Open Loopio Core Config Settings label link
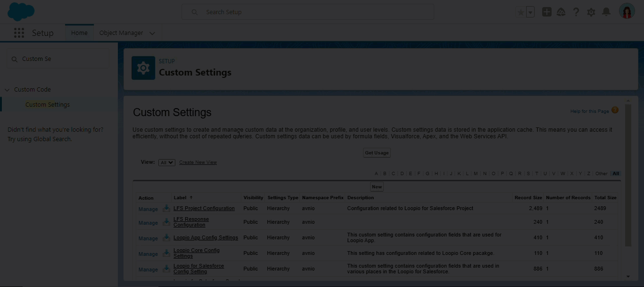Viewport: 644px width, 287px height. [x=197, y=253]
